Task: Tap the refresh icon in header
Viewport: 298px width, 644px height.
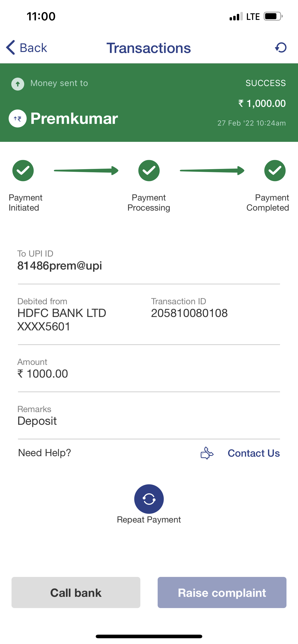Action: point(281,47)
